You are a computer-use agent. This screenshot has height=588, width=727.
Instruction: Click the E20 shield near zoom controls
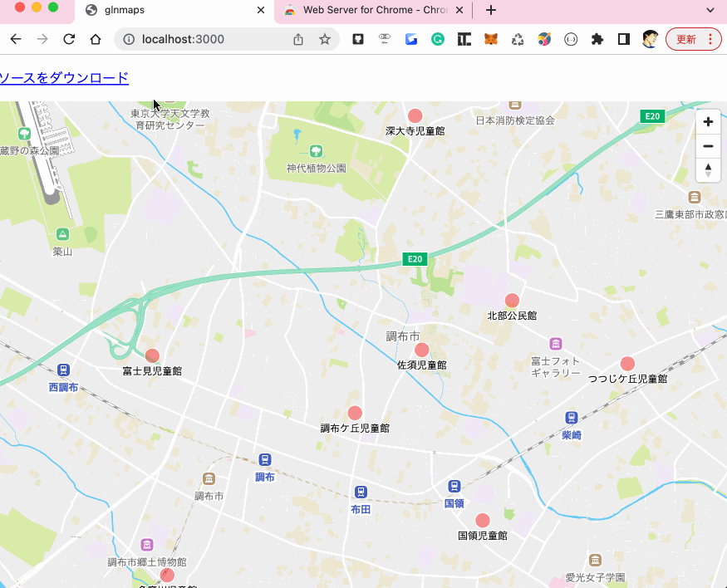[x=652, y=116]
